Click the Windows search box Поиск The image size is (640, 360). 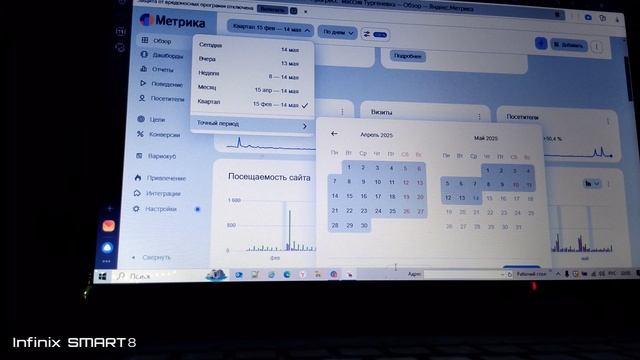(x=159, y=276)
